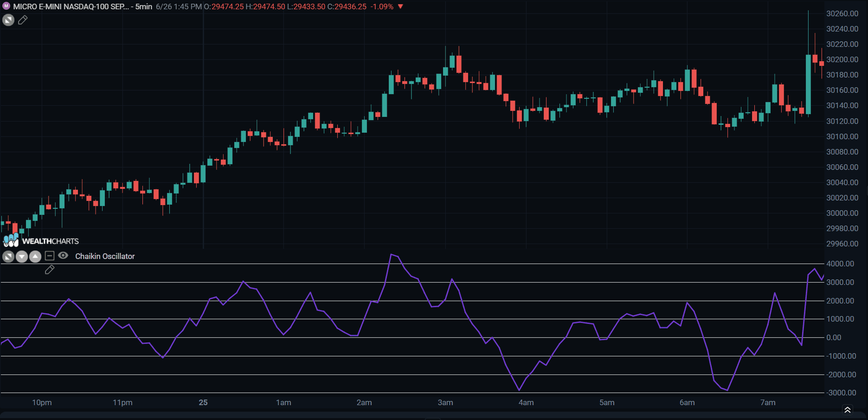Move the Chaikin Oscillator pane up

[35, 256]
